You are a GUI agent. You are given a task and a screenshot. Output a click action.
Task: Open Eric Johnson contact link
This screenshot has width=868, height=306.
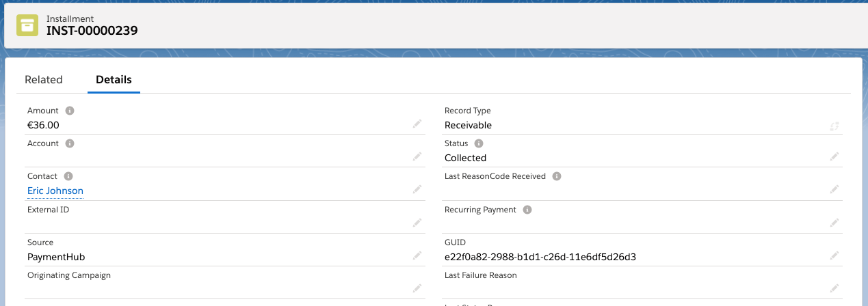[x=55, y=191]
